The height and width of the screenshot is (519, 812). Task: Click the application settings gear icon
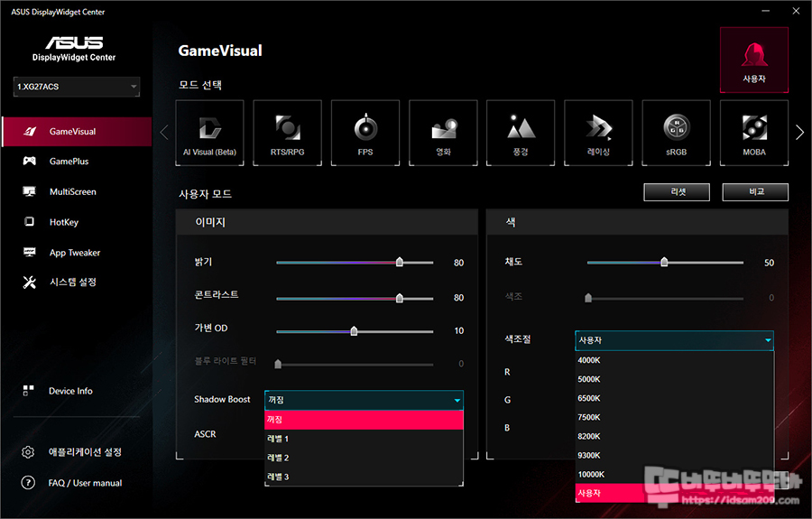pos(28,452)
